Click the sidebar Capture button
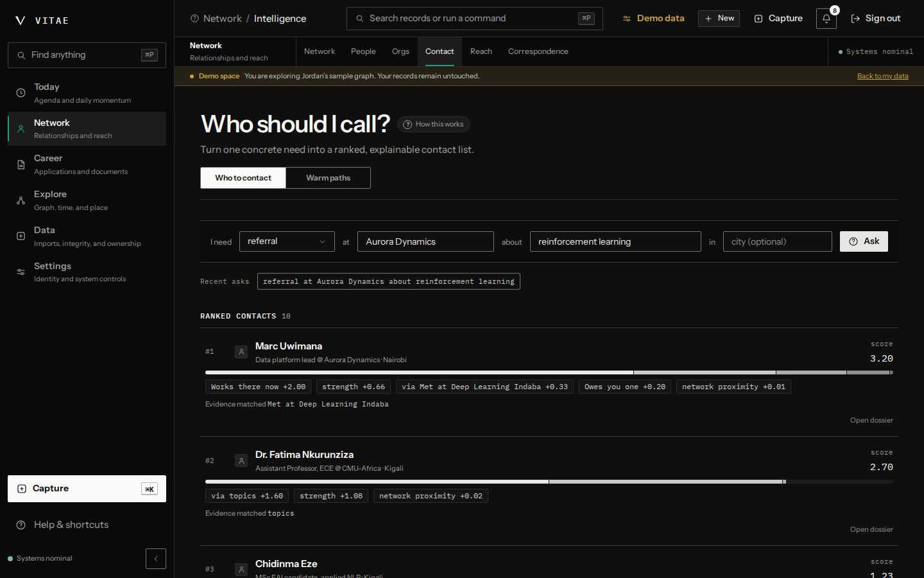Viewport: 924px width, 578px height. [87, 489]
